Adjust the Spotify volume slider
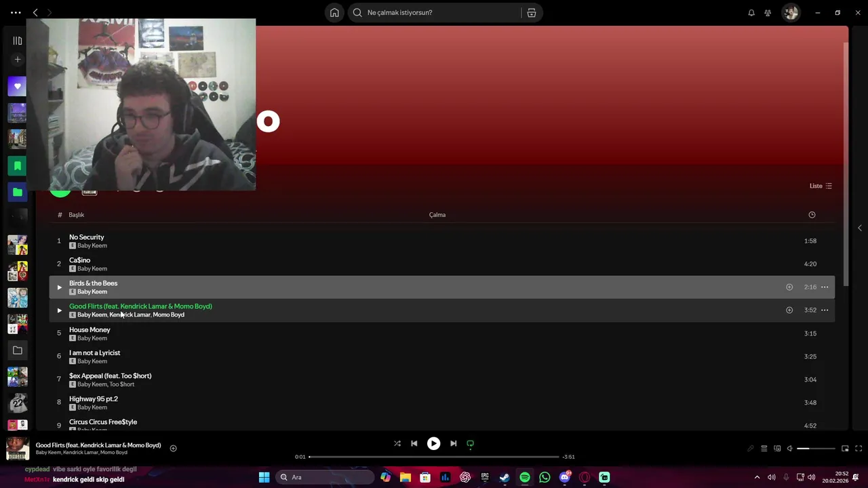The image size is (868, 488). coord(816,449)
